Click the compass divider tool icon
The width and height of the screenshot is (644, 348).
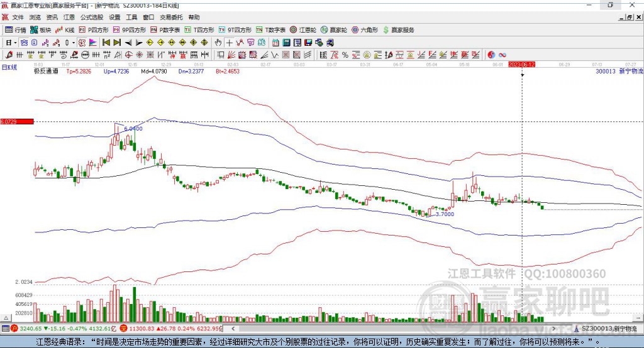pos(118,55)
